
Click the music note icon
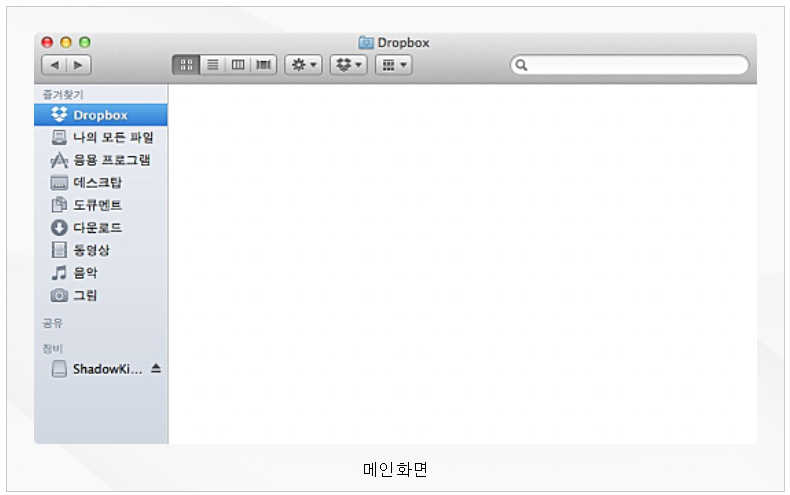[59, 272]
